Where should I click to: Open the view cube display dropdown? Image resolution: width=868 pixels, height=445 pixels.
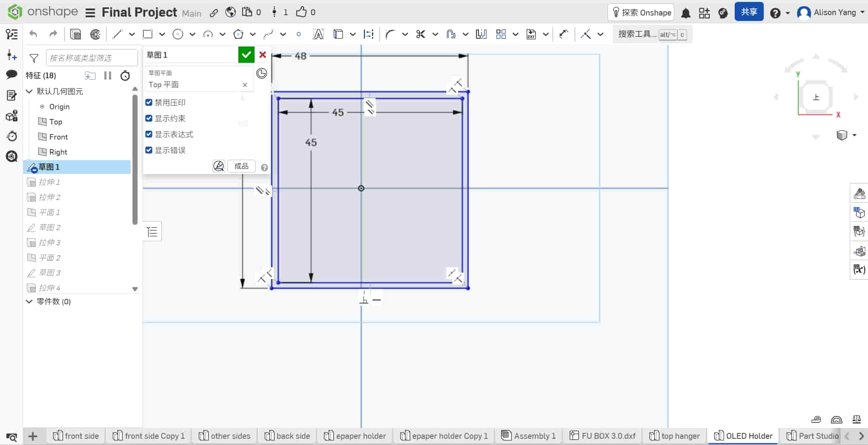(x=854, y=135)
